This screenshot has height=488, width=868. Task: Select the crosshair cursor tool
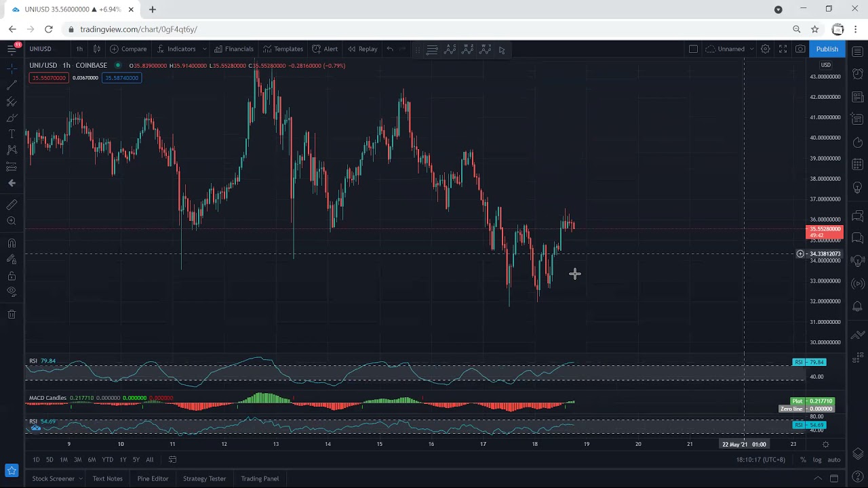pos(12,68)
